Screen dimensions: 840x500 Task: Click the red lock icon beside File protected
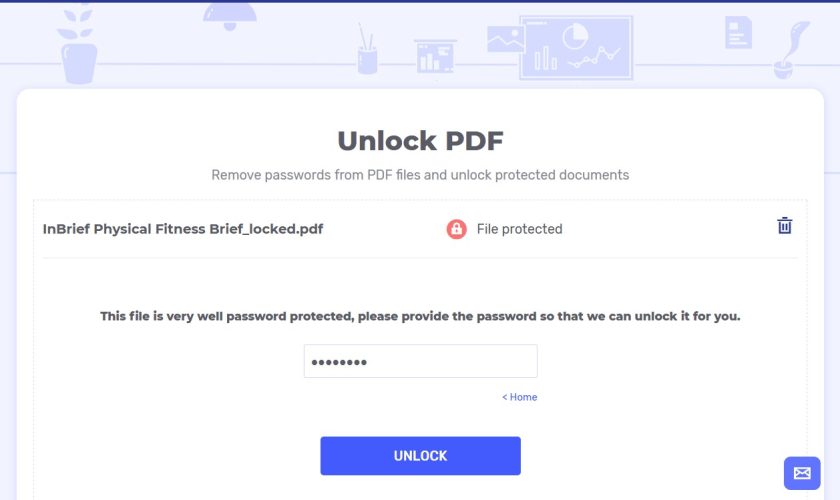(x=456, y=229)
